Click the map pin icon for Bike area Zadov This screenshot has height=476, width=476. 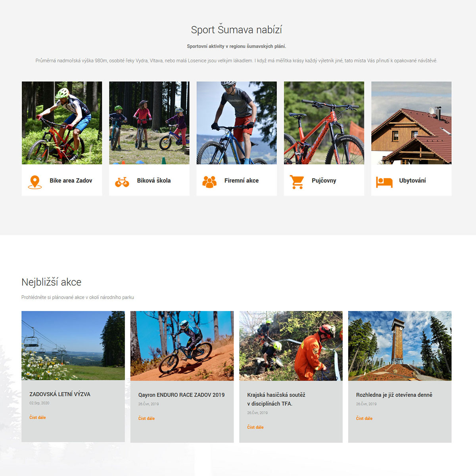(35, 182)
